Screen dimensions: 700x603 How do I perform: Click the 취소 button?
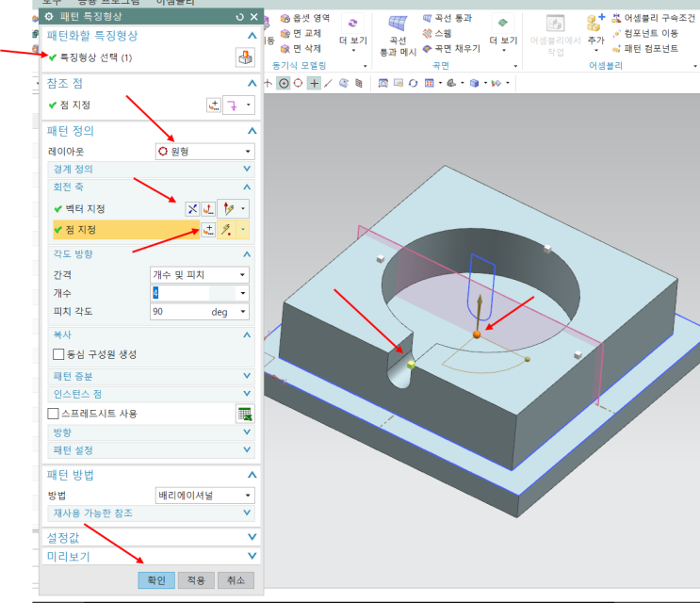pos(235,580)
